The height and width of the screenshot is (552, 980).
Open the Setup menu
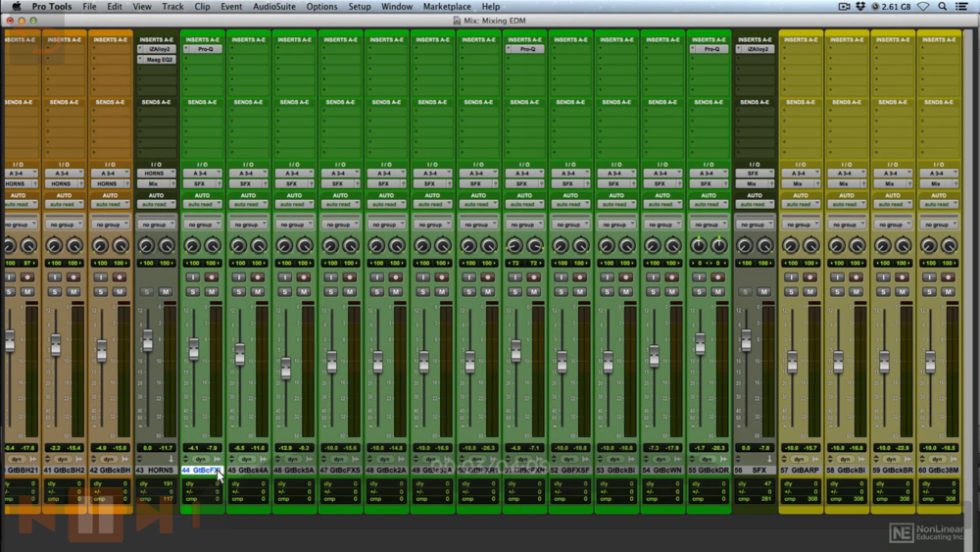point(360,6)
